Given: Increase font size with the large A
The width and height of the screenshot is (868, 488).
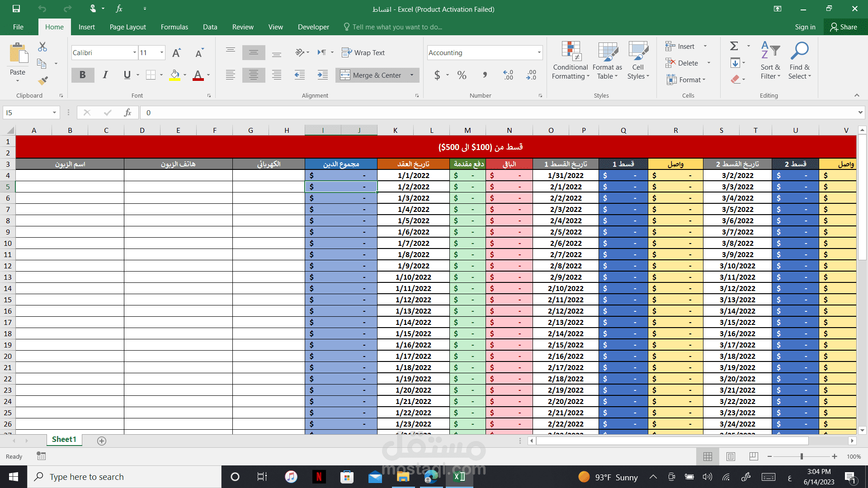Looking at the screenshot, I should (x=176, y=53).
